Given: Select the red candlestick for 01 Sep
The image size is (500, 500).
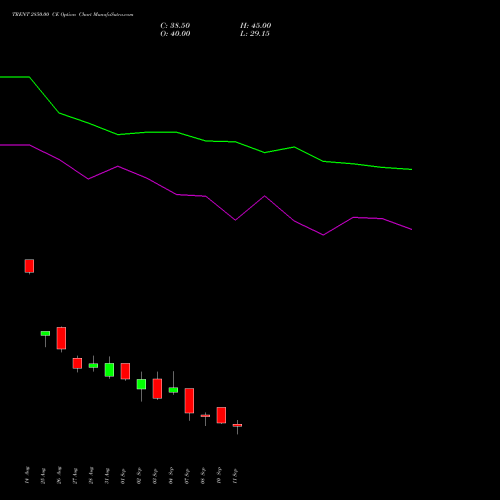Looking at the screenshot, I should (125, 371).
